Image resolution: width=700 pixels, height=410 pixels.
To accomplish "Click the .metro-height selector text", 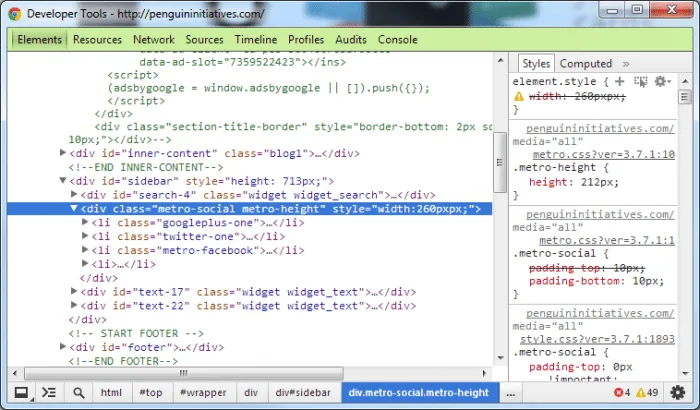I will click(557, 167).
